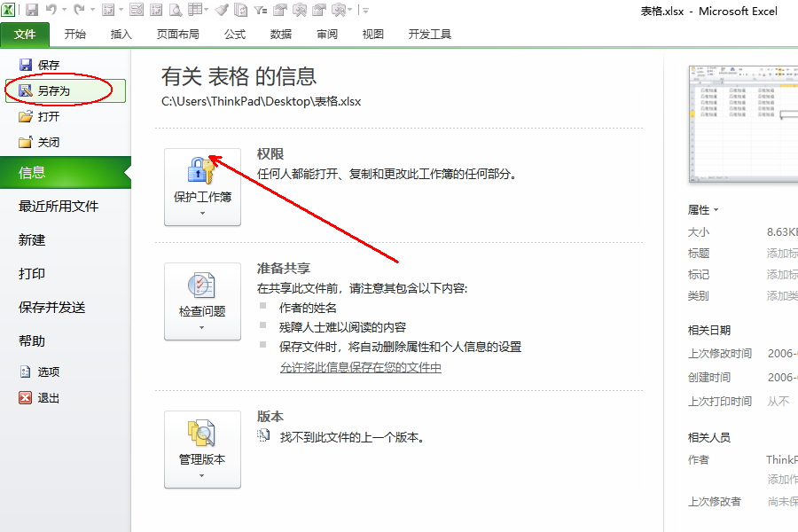Click the format painter brush icon
Image resolution: width=798 pixels, height=532 pixels.
click(x=221, y=11)
